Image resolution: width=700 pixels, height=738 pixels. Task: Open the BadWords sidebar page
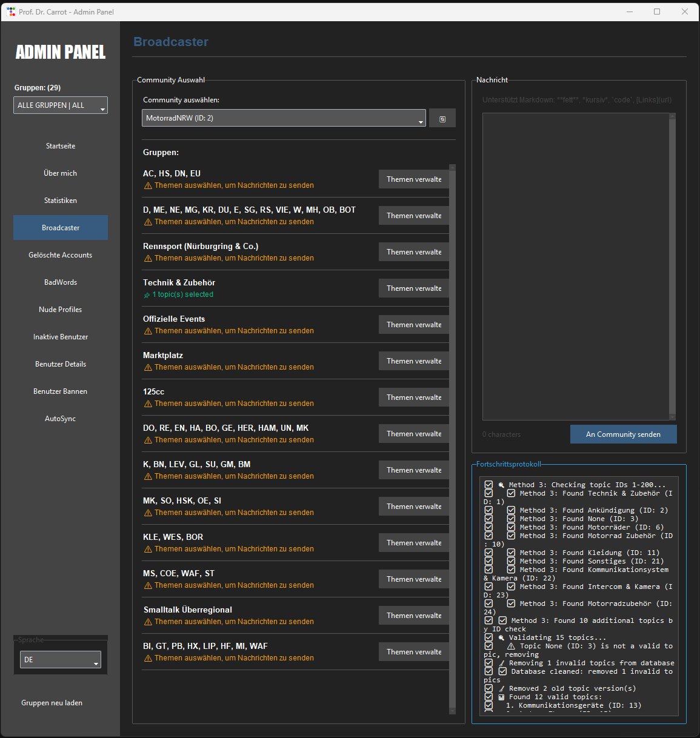coord(61,282)
